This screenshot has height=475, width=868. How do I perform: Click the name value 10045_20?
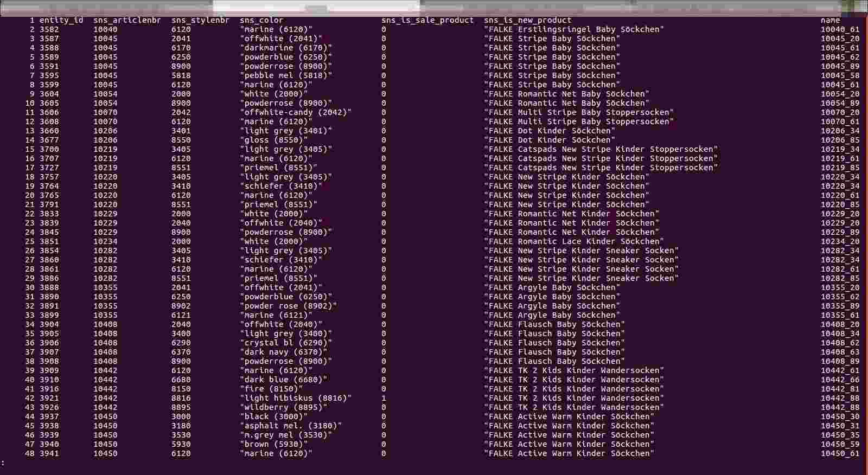click(840, 38)
